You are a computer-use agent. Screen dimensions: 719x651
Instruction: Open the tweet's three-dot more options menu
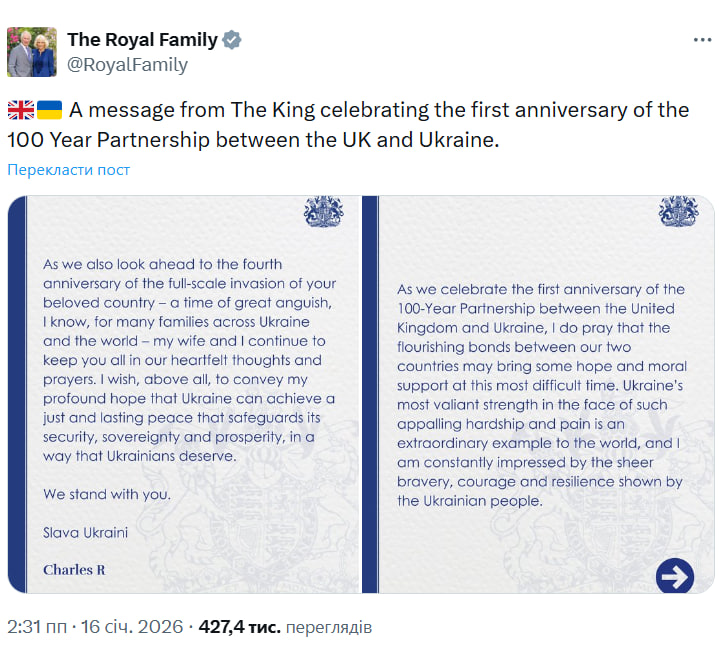[702, 39]
